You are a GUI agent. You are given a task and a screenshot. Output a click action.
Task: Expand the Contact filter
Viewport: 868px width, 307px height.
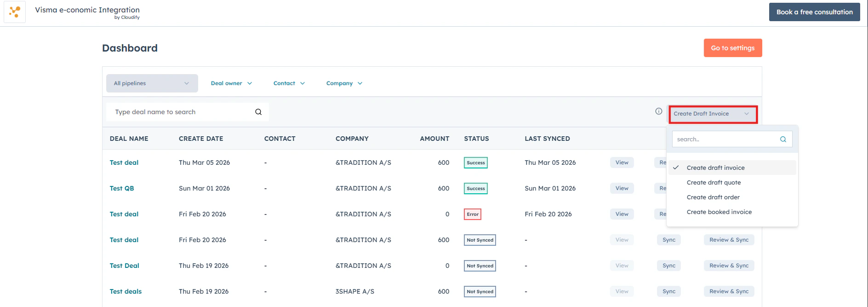pyautogui.click(x=289, y=83)
